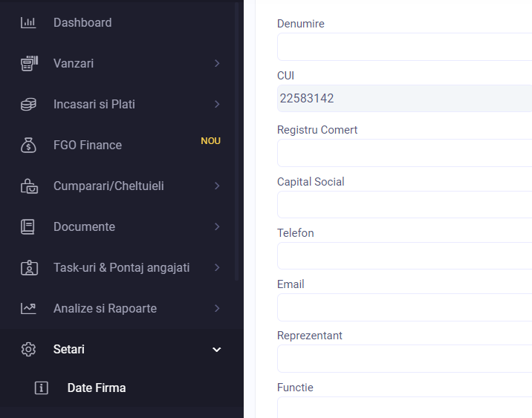532x418 pixels.
Task: Click the Email input field
Action: pyautogui.click(x=404, y=307)
